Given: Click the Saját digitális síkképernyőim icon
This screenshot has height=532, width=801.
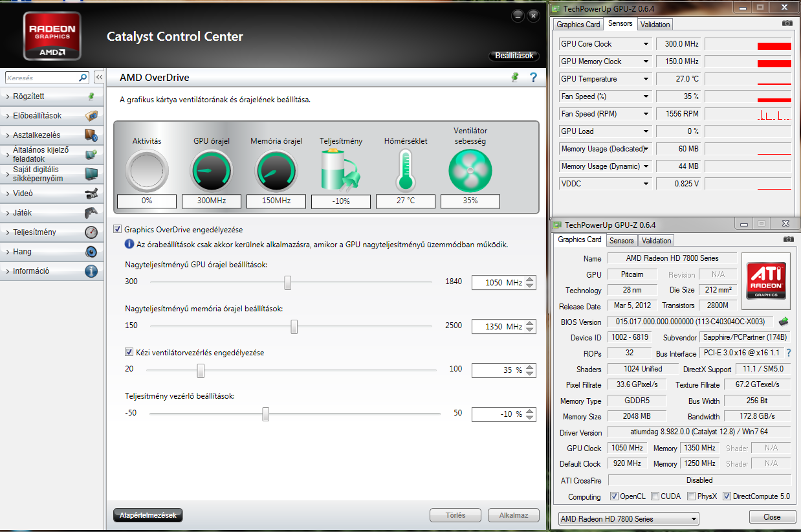Looking at the screenshot, I should point(91,174).
